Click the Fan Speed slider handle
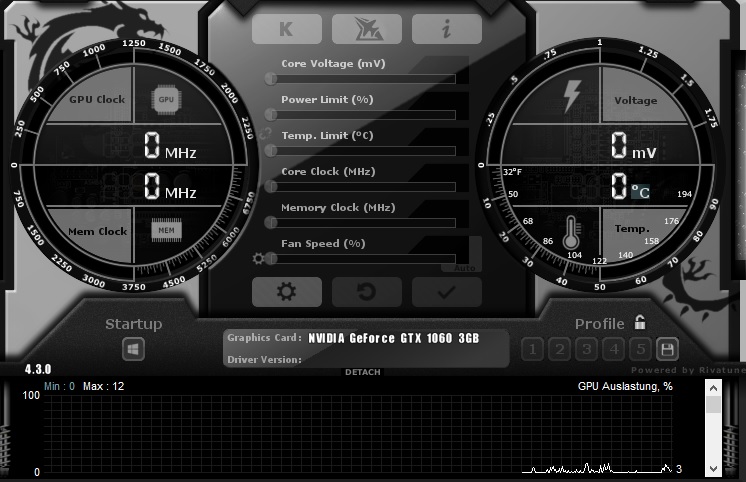 tap(271, 259)
